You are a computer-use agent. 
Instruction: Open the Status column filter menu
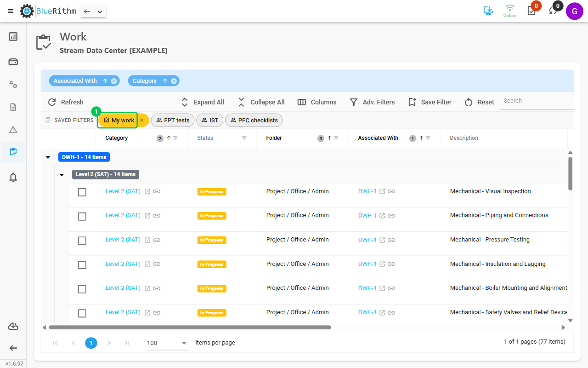[x=244, y=138]
